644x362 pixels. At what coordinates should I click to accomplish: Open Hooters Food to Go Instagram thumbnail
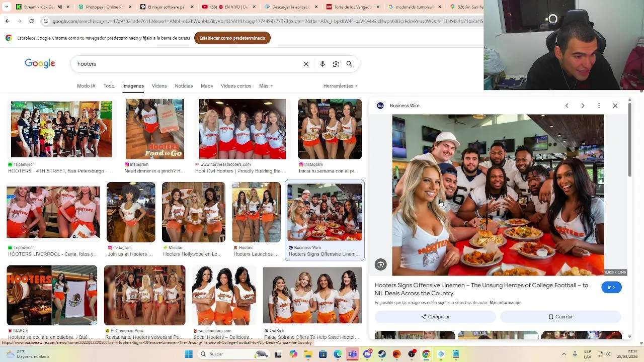point(155,129)
